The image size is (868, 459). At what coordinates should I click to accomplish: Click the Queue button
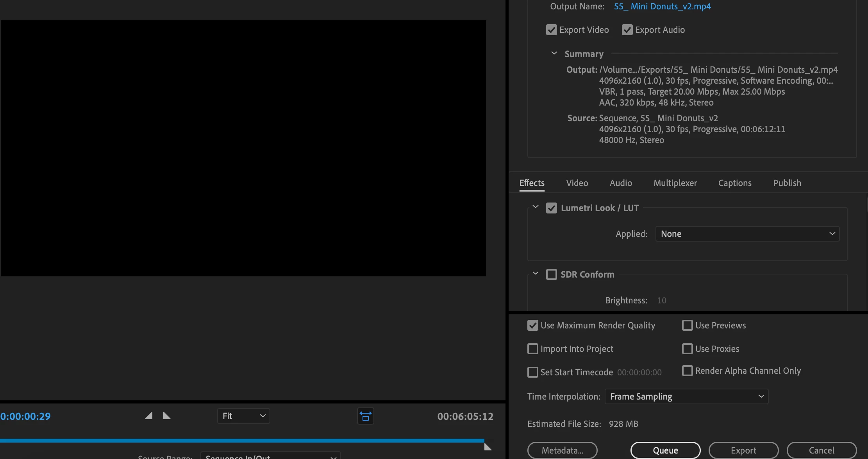tap(665, 450)
